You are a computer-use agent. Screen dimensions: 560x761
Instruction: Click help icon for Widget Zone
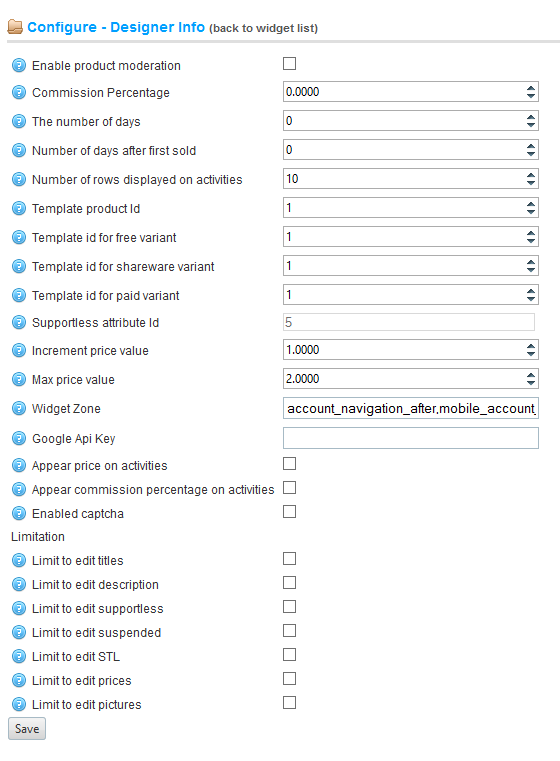(19, 409)
